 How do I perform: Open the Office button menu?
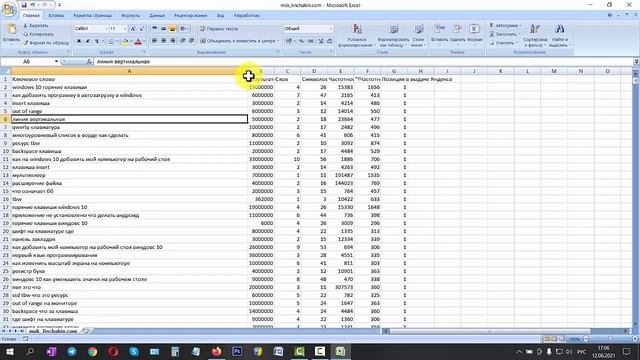tap(9, 9)
